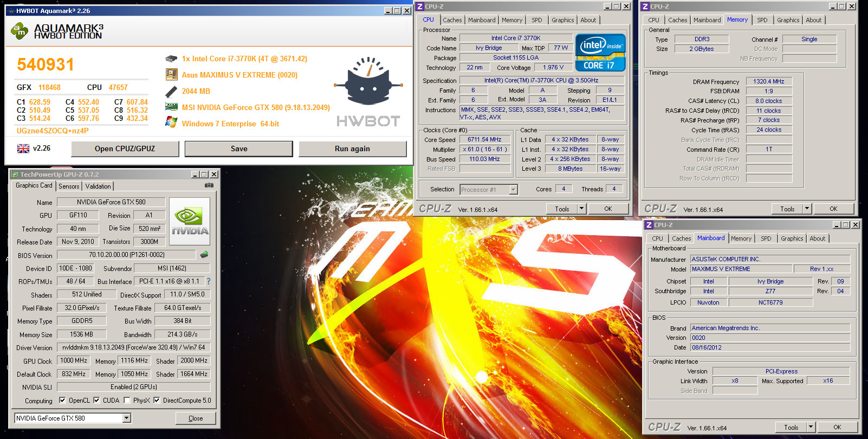The image size is (868, 439).
Task: Click the UK flag language icon beside v2.26
Action: pos(23,149)
